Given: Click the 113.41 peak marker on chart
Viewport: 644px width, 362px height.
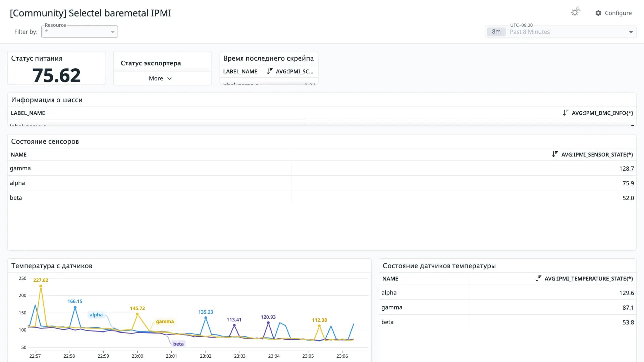Looking at the screenshot, I should tap(234, 325).
